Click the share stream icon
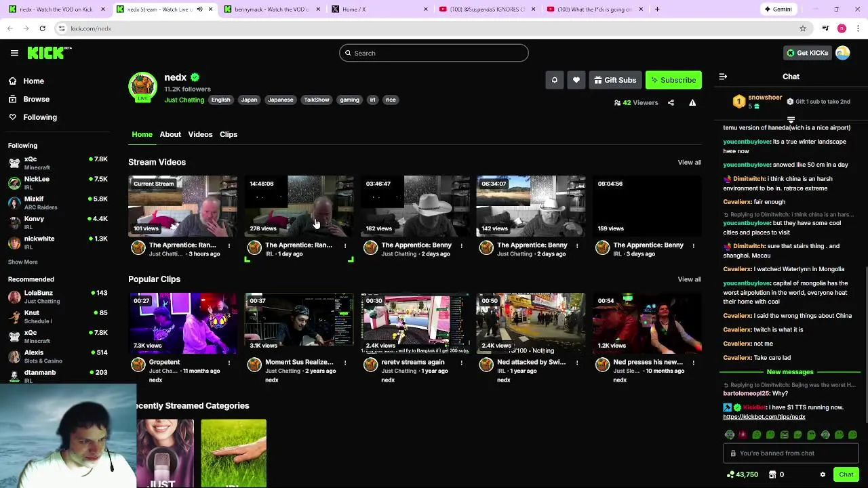The width and height of the screenshot is (868, 488). click(x=671, y=103)
